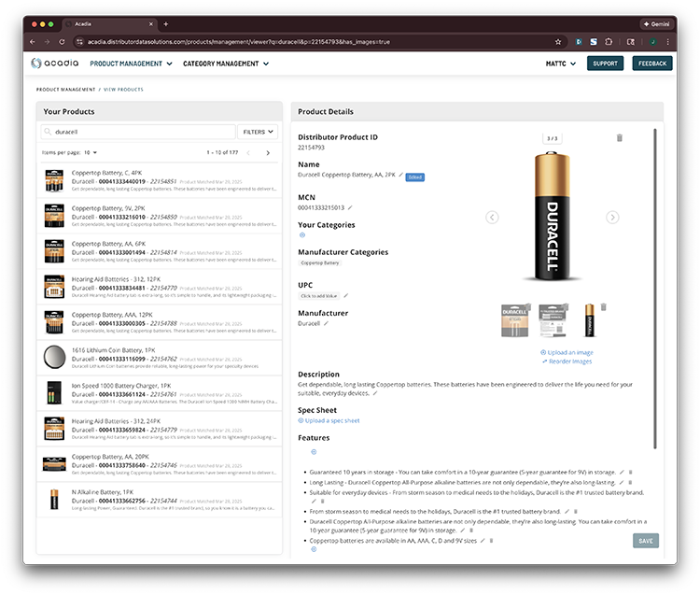Save the product details
The width and height of the screenshot is (700, 595).
[x=646, y=541]
